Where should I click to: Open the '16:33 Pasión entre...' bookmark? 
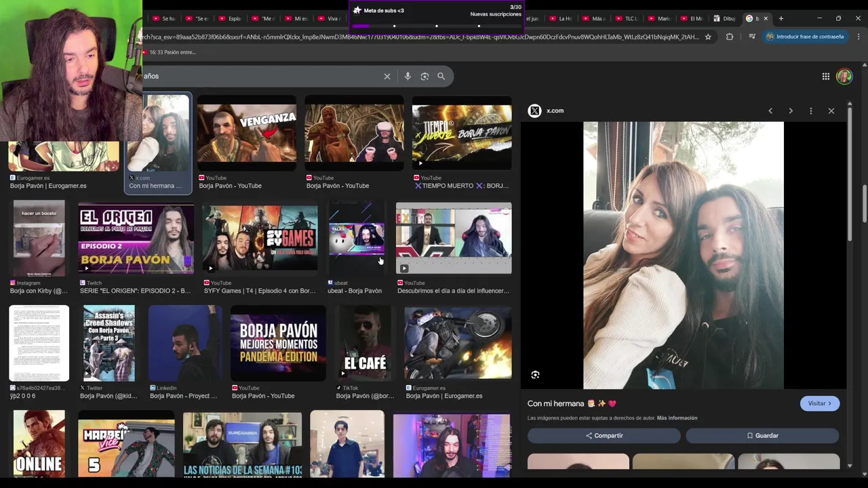[169, 52]
